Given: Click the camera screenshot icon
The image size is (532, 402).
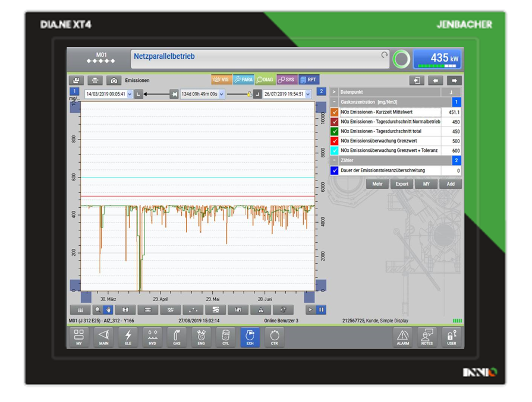Looking at the screenshot, I should [x=114, y=80].
